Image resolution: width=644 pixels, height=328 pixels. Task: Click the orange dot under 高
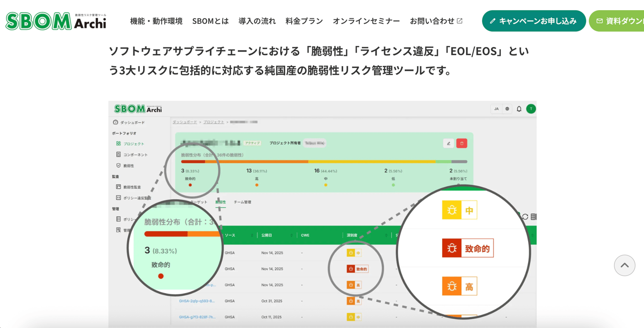pos(257,185)
